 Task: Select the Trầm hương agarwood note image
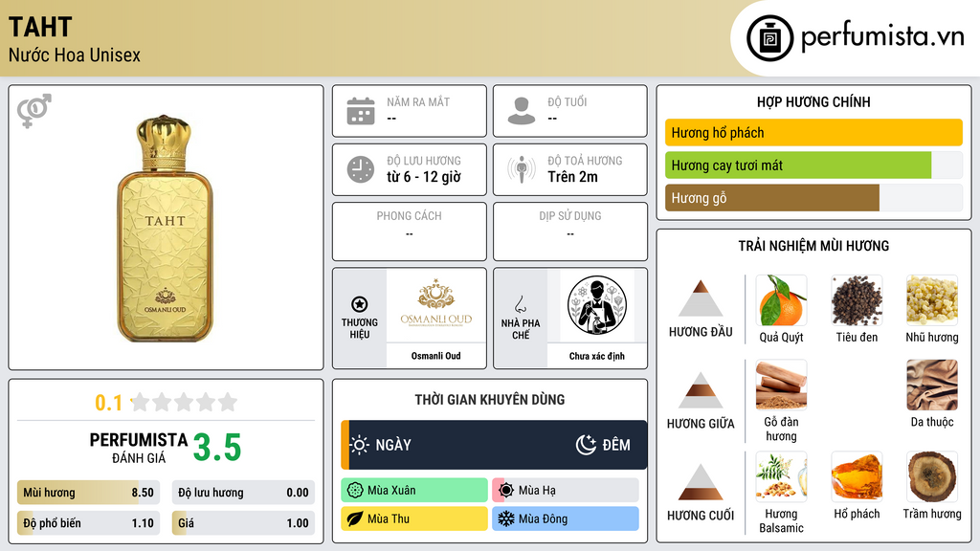click(x=932, y=476)
